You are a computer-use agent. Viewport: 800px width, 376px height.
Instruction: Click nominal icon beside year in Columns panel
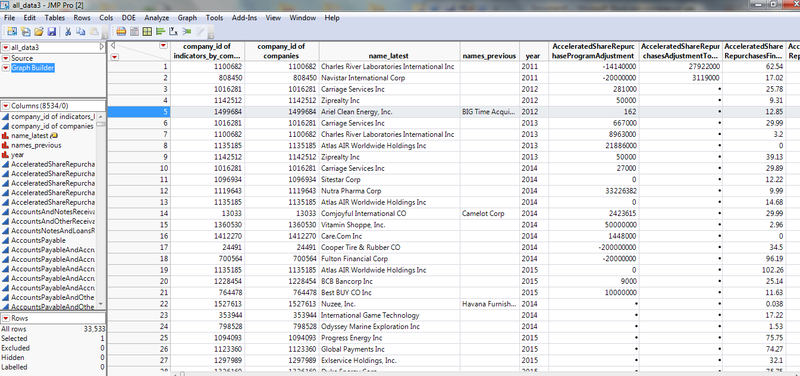tap(5, 155)
